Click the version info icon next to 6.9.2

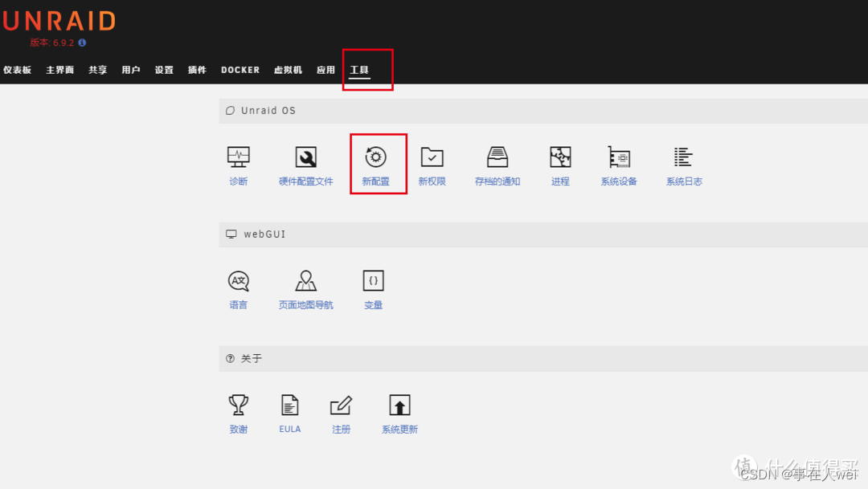pos(82,43)
